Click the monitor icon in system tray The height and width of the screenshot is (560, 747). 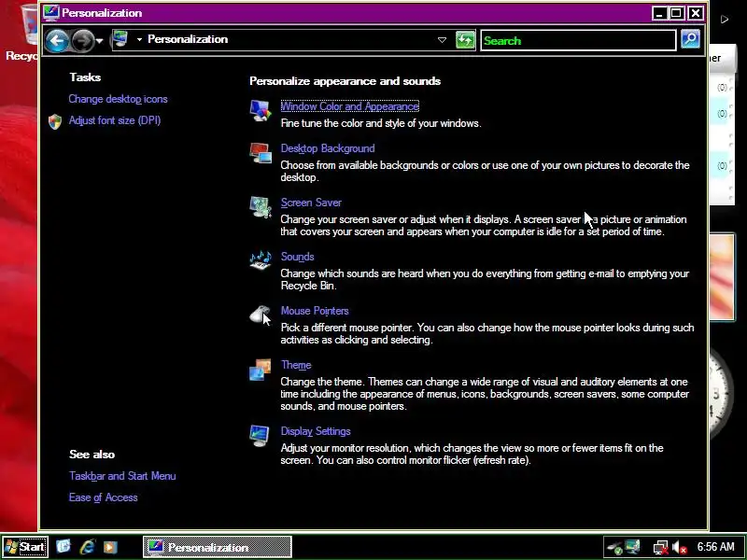click(x=633, y=547)
